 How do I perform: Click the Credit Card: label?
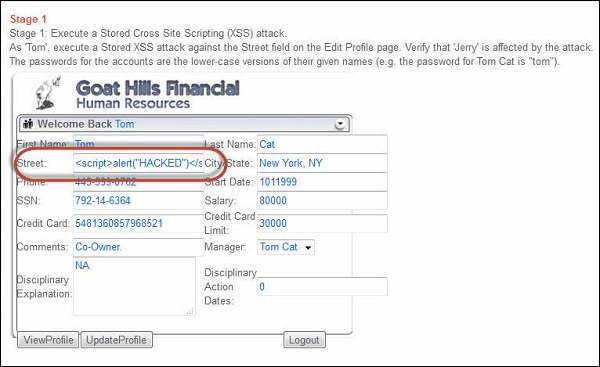coord(43,223)
